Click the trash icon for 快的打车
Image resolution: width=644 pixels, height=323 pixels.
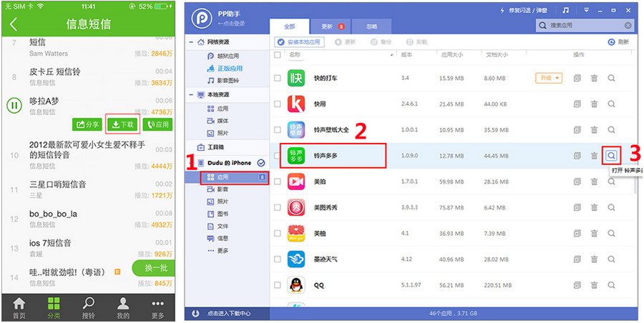[x=594, y=78]
